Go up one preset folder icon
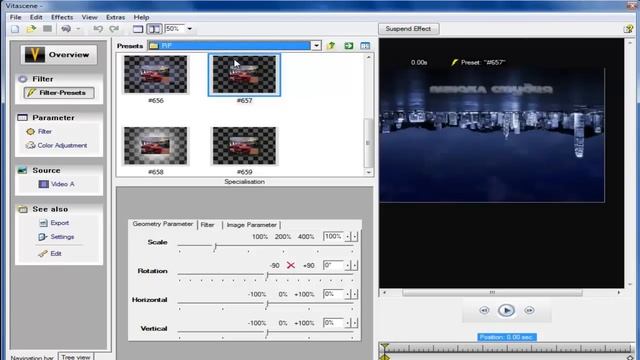This screenshot has width=640, height=360. [x=331, y=46]
